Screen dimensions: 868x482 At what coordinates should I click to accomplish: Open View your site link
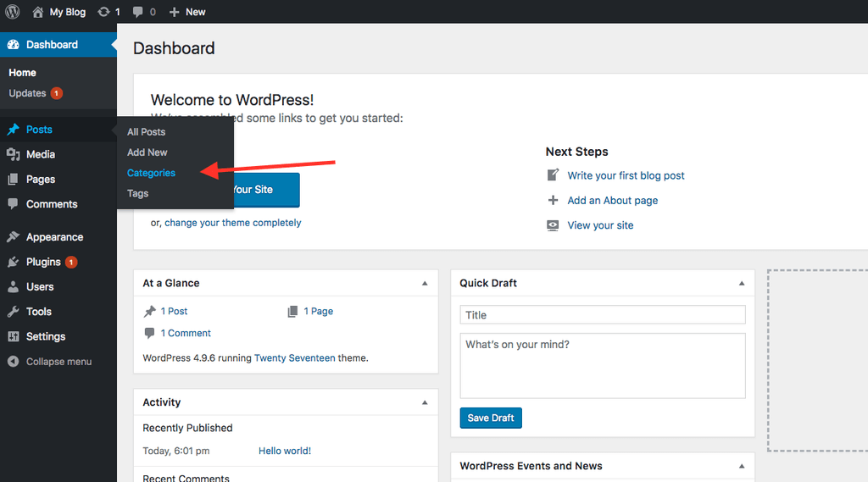point(600,225)
